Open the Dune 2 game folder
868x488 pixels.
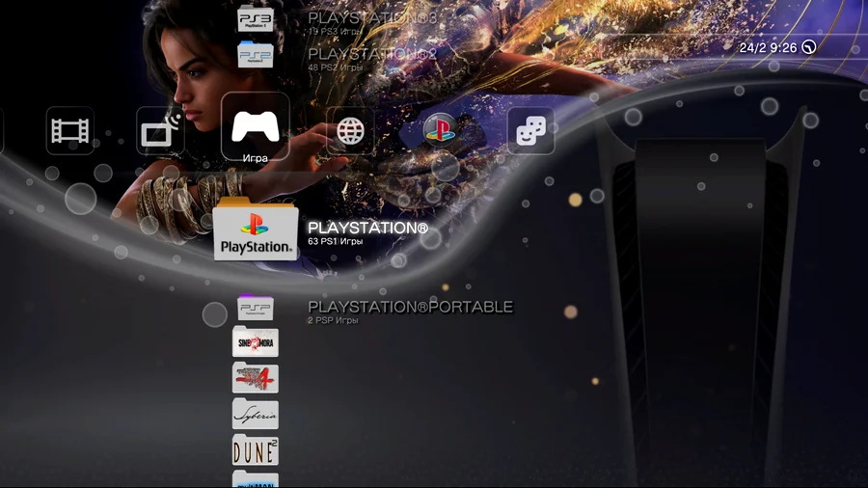point(256,449)
